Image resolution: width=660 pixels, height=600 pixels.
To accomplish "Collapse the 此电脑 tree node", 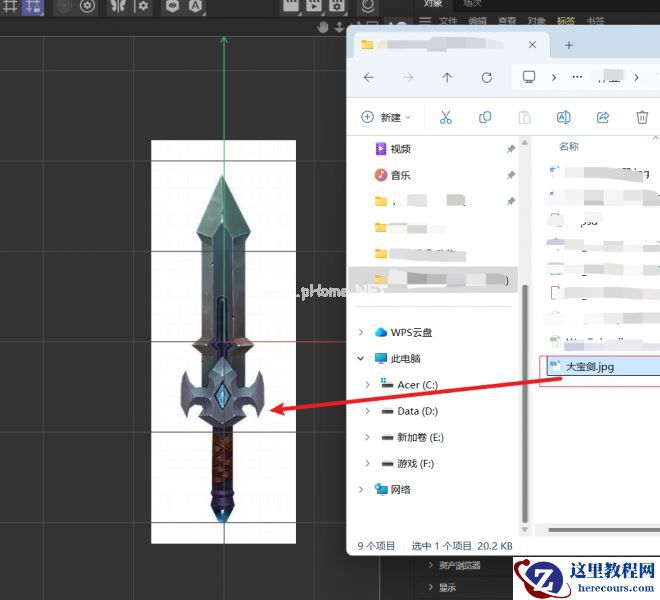I will click(x=361, y=358).
